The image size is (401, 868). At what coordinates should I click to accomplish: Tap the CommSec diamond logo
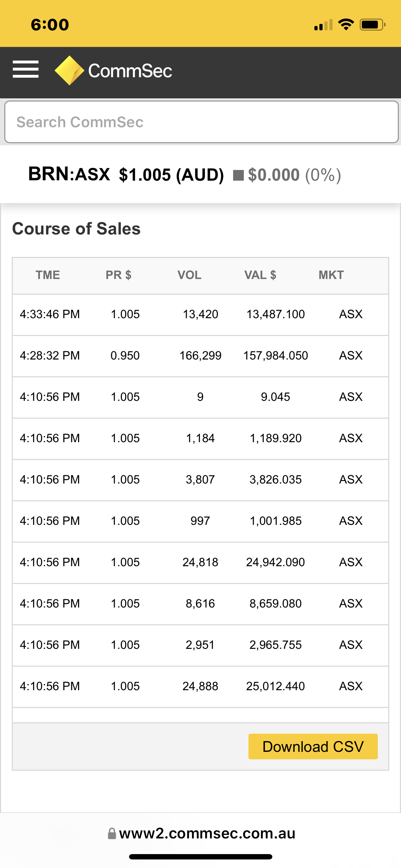click(69, 71)
